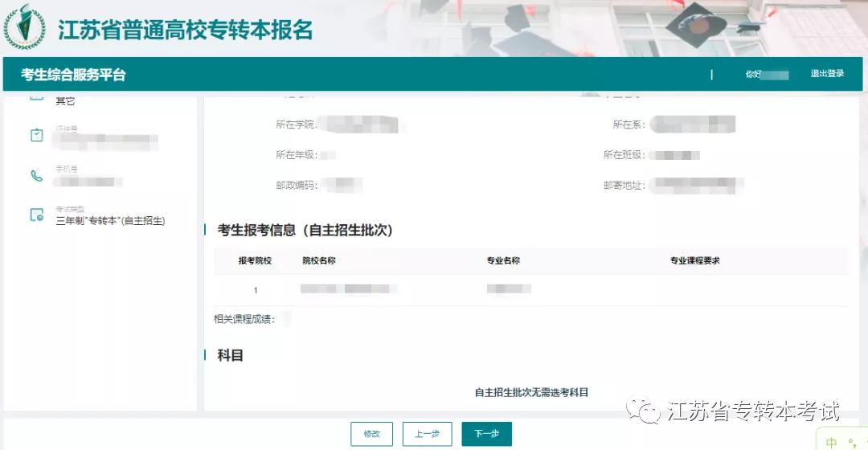This screenshot has height=450, width=868.
Task: Click the exam type document icon
Action: pos(36,215)
